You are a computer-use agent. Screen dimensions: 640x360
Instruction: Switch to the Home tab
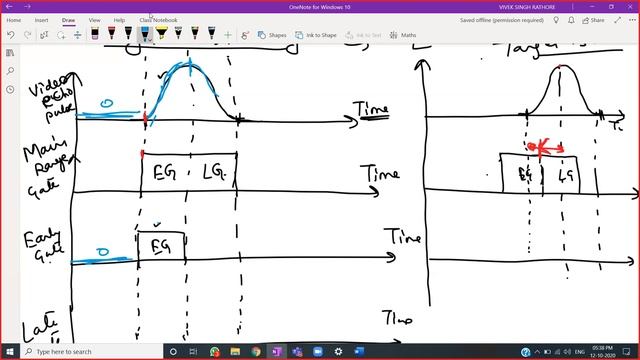click(x=13, y=20)
